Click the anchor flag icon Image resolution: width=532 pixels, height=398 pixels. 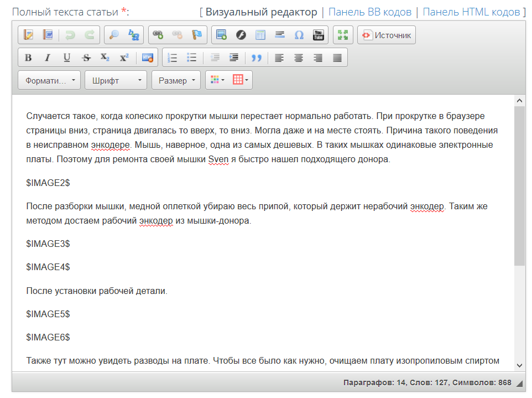tap(196, 35)
